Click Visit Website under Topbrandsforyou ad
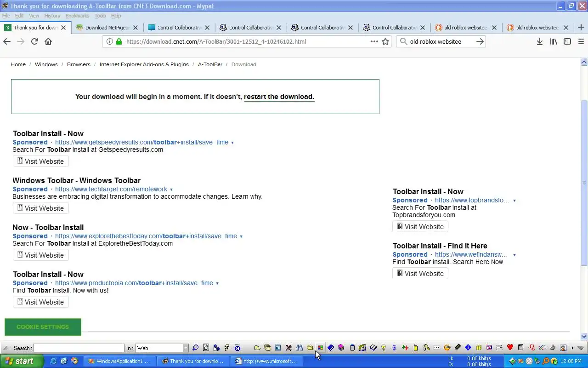 click(x=420, y=227)
